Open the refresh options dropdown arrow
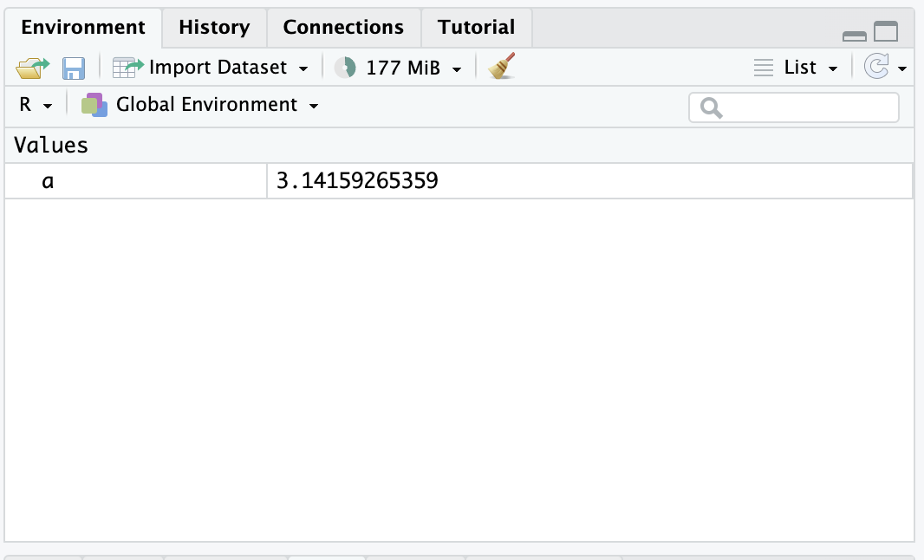 coord(902,69)
